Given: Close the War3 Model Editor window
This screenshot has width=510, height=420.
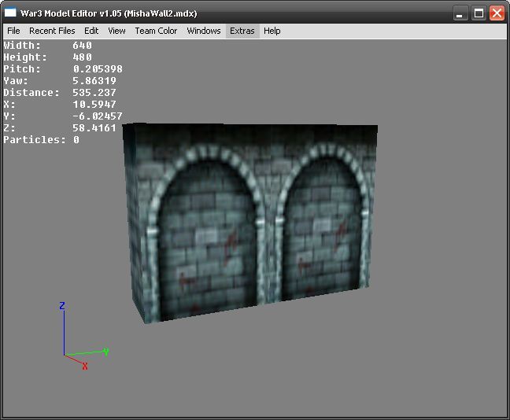Looking at the screenshot, I should tap(497, 13).
